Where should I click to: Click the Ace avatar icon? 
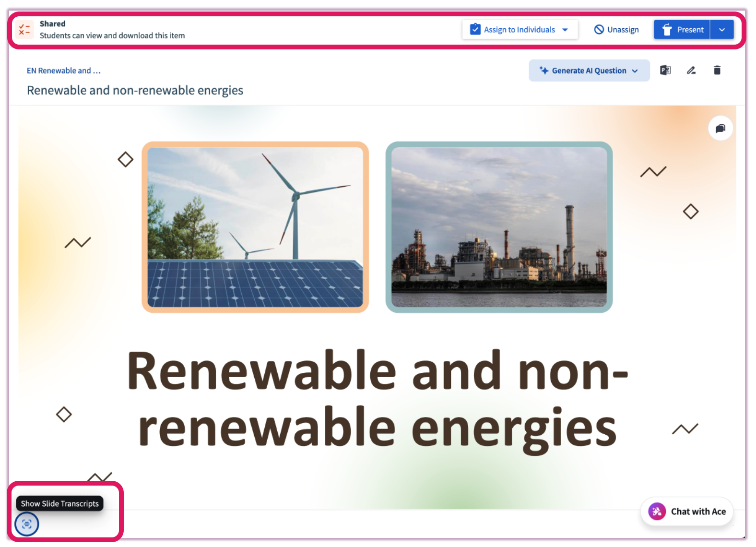(657, 511)
